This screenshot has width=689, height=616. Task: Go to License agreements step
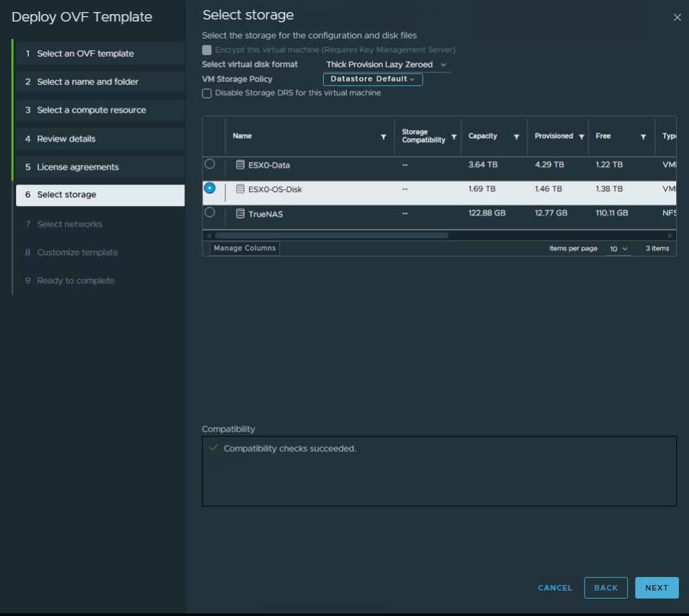(x=77, y=167)
